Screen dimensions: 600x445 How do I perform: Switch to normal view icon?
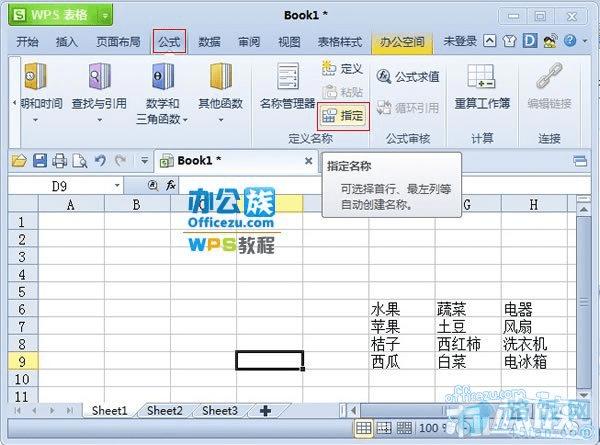[x=363, y=428]
